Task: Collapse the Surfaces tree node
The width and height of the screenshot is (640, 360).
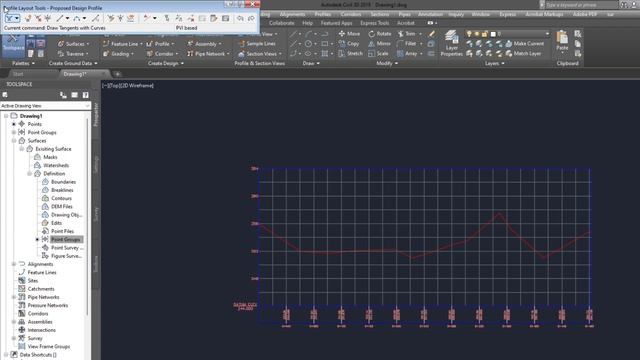Action: tap(14, 140)
